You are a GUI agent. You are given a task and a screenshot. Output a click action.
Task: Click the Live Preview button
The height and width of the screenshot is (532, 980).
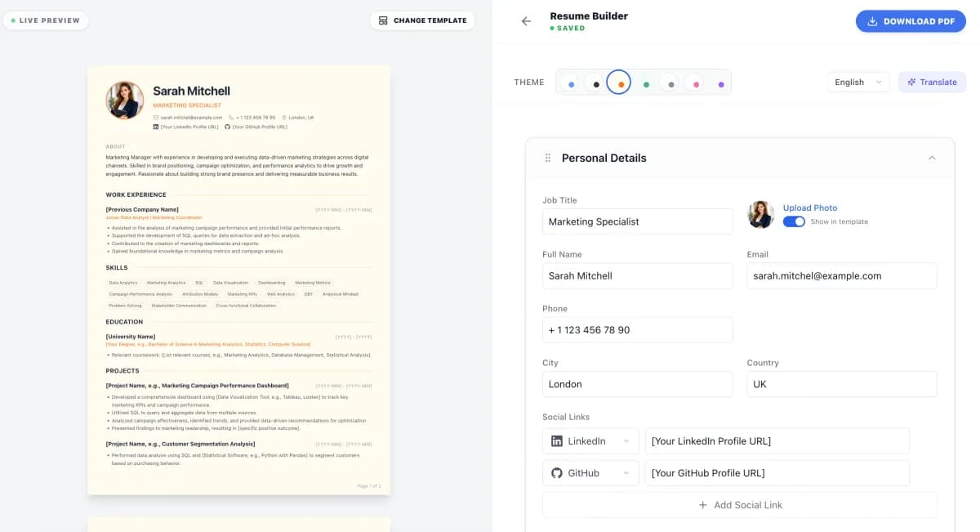click(x=45, y=20)
